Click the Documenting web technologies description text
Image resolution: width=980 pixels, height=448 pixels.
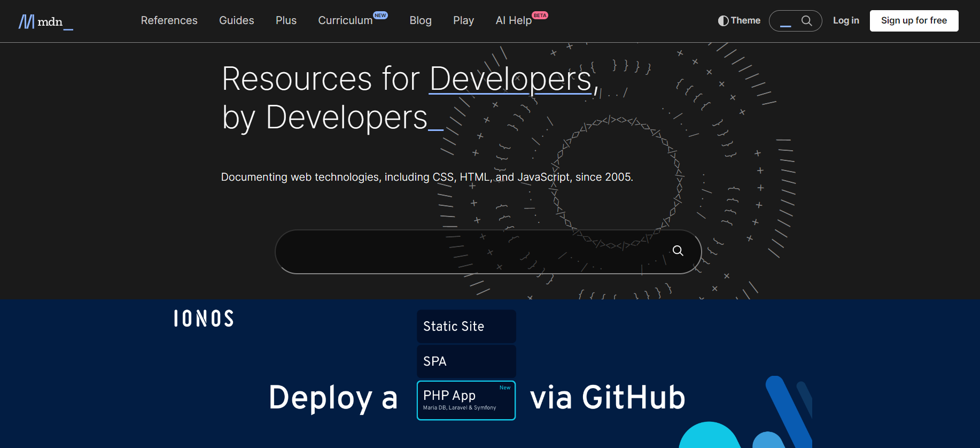click(427, 177)
